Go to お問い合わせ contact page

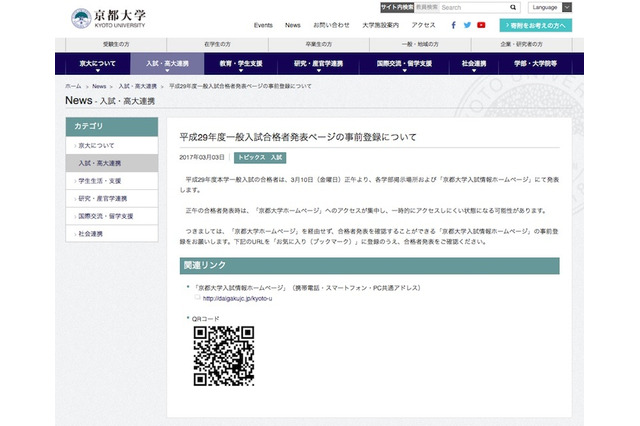[331, 25]
